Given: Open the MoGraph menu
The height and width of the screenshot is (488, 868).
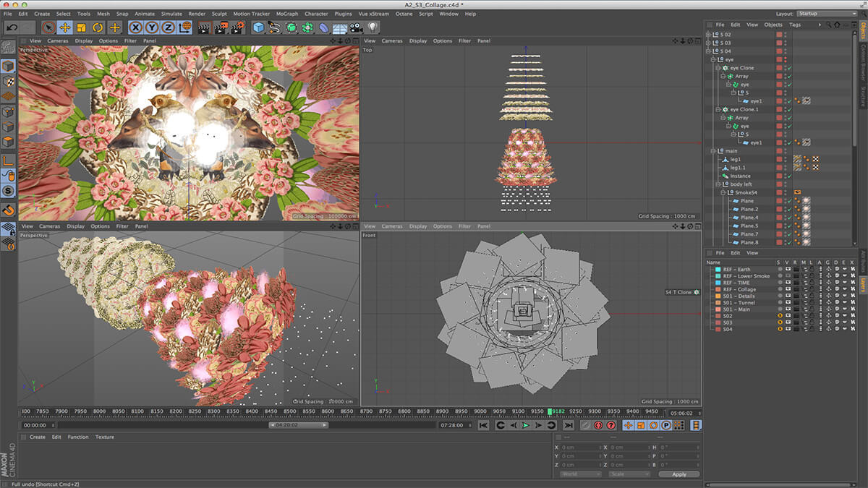Looking at the screenshot, I should [286, 14].
